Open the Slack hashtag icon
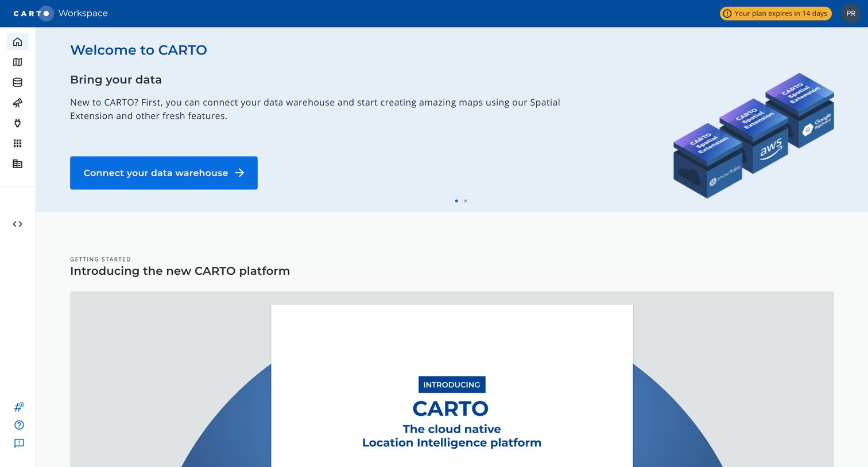The width and height of the screenshot is (868, 467). tap(19, 407)
